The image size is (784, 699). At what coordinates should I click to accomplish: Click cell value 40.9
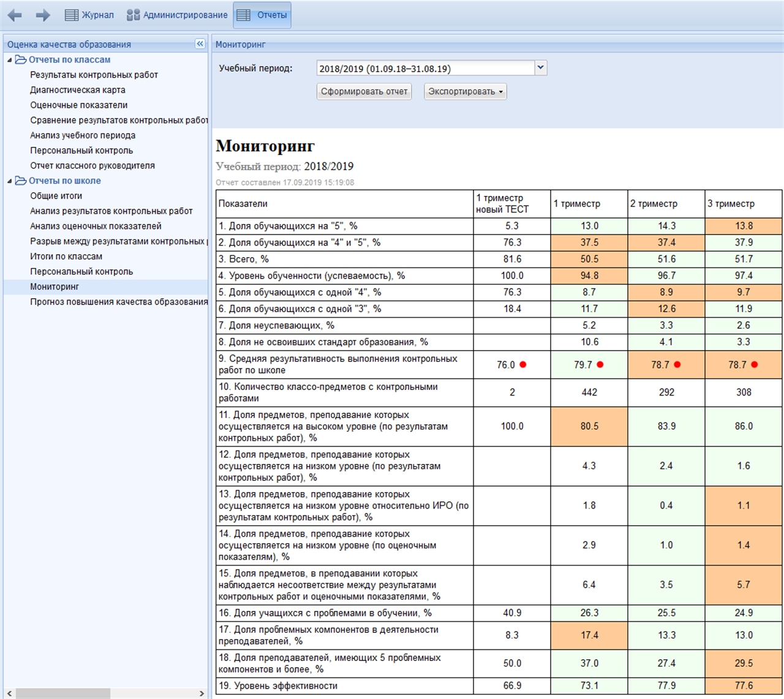point(512,613)
